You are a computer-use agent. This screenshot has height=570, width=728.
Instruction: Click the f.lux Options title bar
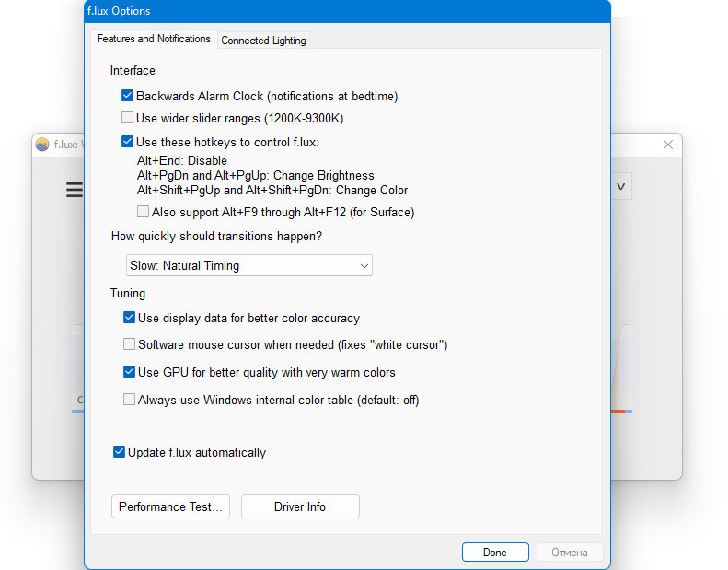coord(347,11)
